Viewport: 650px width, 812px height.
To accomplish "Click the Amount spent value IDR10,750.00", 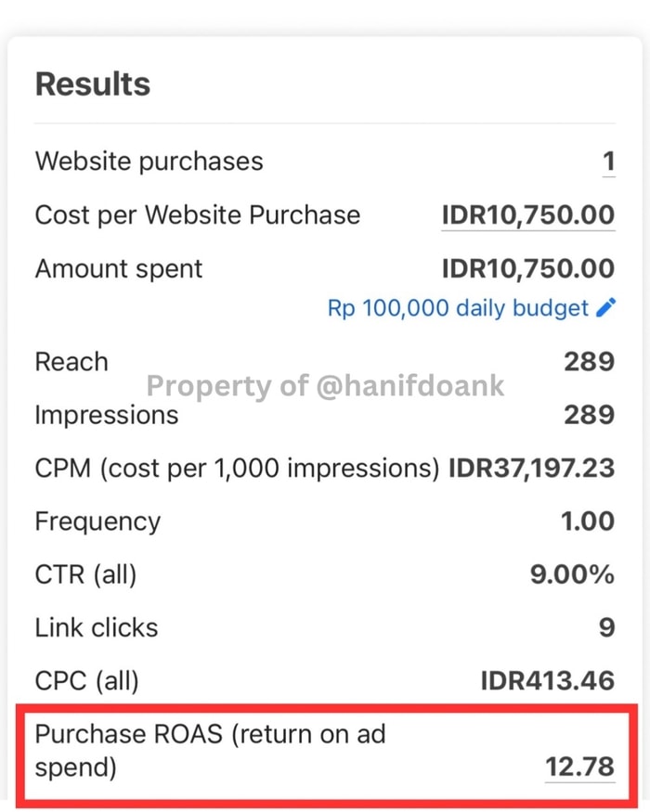I will pos(528,269).
